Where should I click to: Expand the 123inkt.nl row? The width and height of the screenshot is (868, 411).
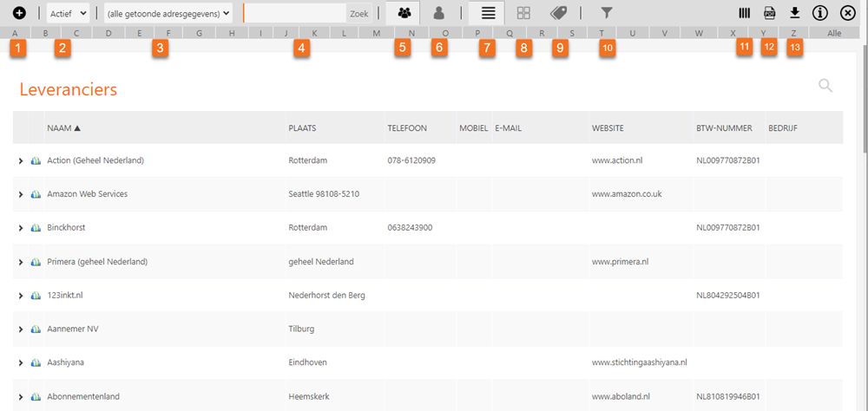tap(21, 296)
